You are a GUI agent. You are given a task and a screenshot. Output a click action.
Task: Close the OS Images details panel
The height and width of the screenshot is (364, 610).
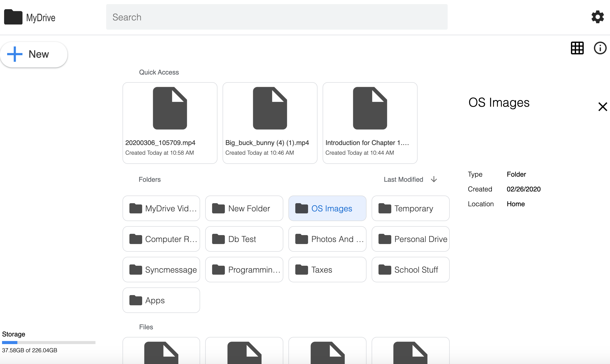coord(602,107)
